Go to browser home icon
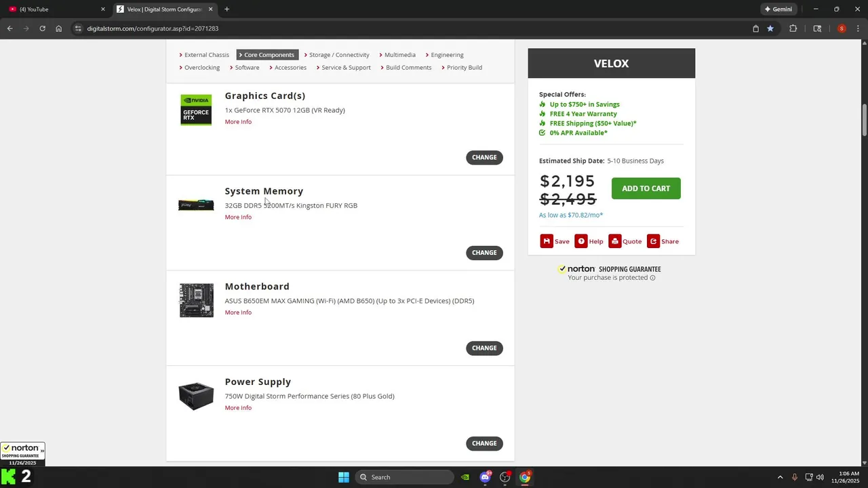Viewport: 868px width, 488px height. 59,28
